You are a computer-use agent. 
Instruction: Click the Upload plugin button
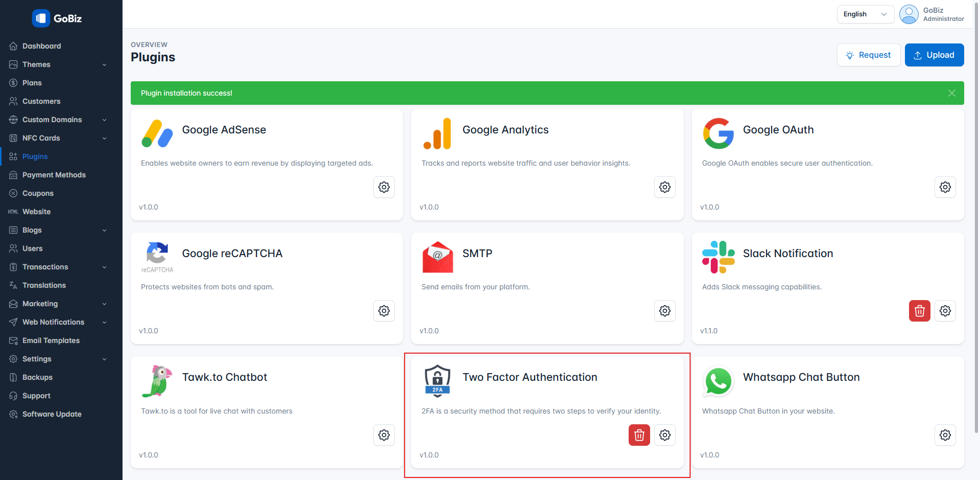(934, 55)
